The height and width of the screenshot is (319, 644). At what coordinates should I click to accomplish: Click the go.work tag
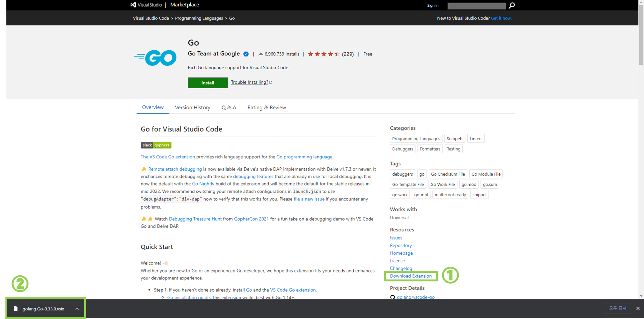point(400,195)
